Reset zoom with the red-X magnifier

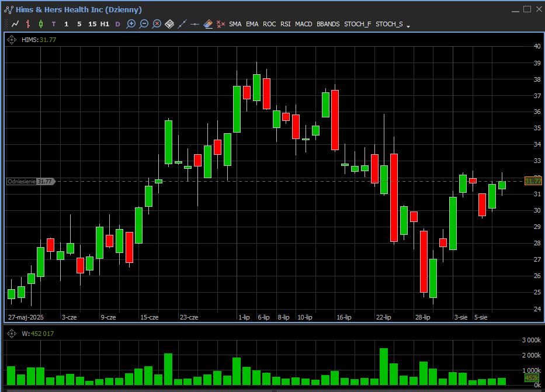point(157,24)
